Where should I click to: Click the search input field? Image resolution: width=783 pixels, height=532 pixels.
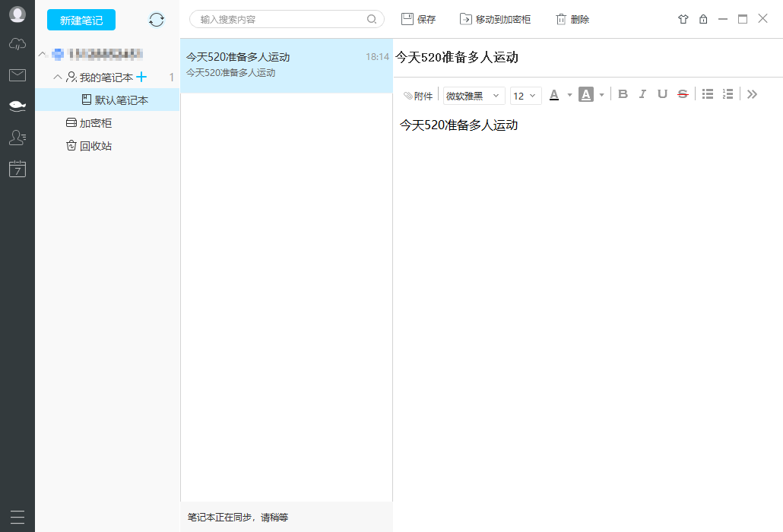(x=281, y=20)
